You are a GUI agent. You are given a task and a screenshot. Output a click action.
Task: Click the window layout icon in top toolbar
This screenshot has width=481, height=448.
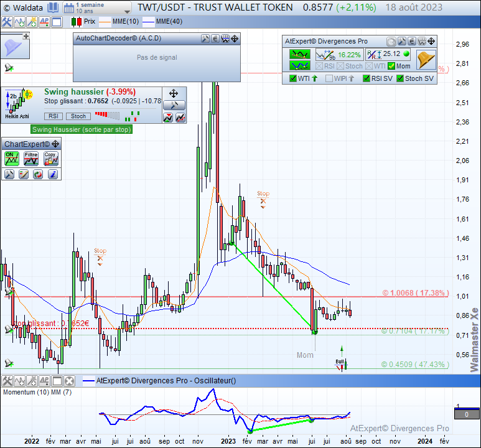[x=57, y=22]
